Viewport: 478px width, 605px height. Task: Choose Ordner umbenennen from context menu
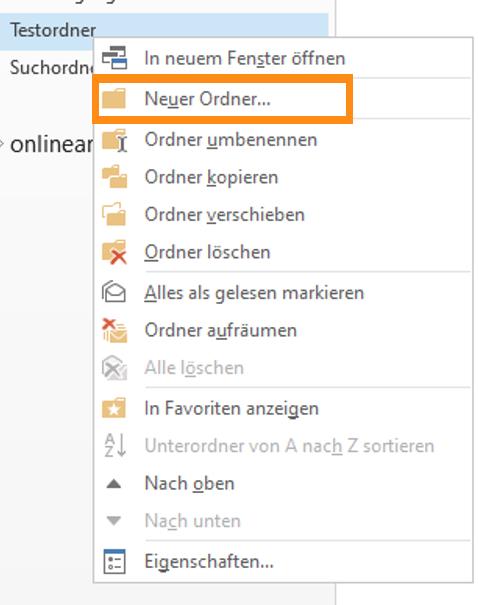pyautogui.click(x=283, y=140)
